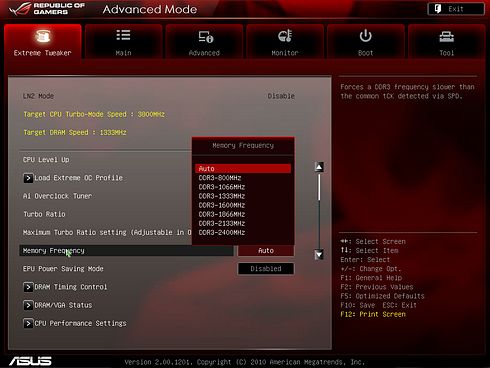The image size is (490, 368).
Task: Click the Main tab list icon
Action: 123,35
